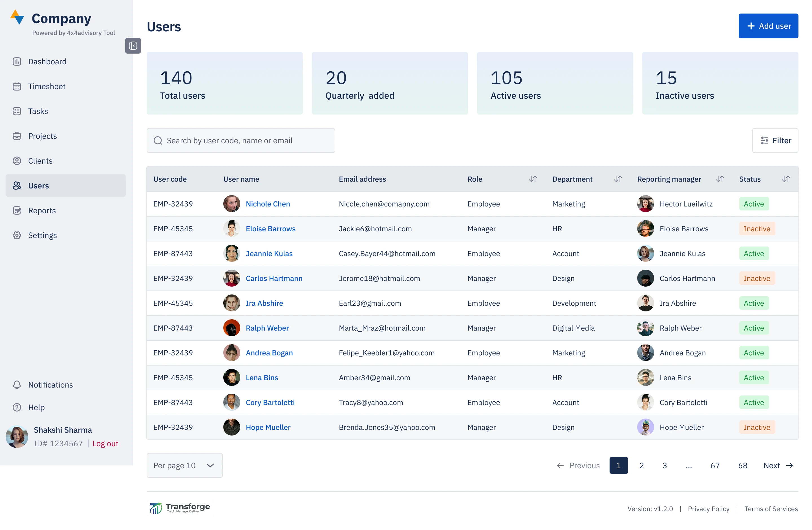
Task: Open Notifications via the bell icon
Action: [17, 385]
